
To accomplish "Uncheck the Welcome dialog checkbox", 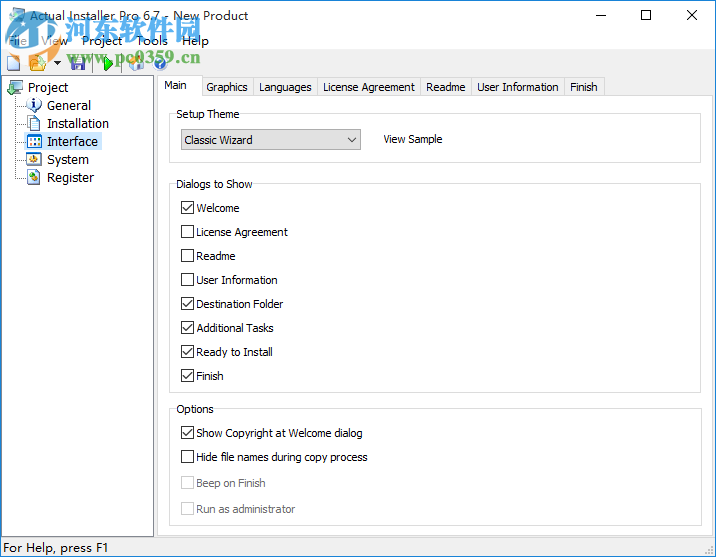I will (187, 208).
